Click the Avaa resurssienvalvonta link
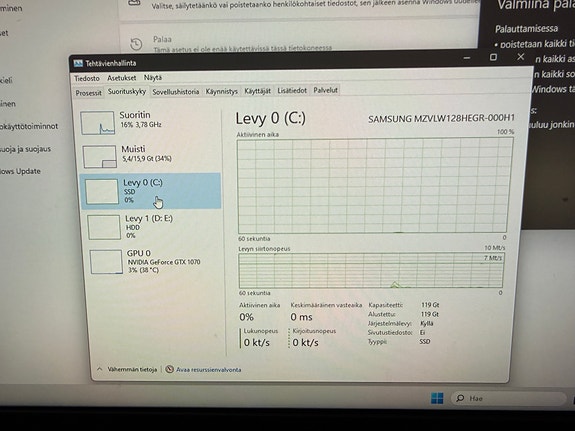 209,369
